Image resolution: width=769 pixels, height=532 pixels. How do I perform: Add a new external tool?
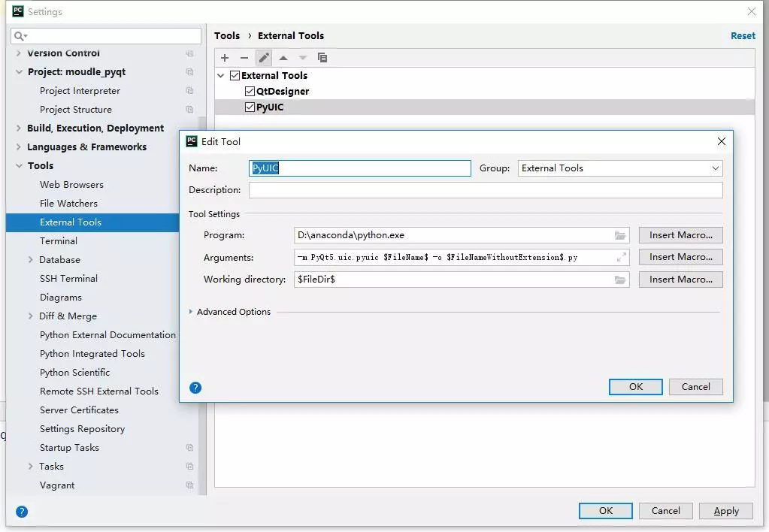click(x=224, y=57)
